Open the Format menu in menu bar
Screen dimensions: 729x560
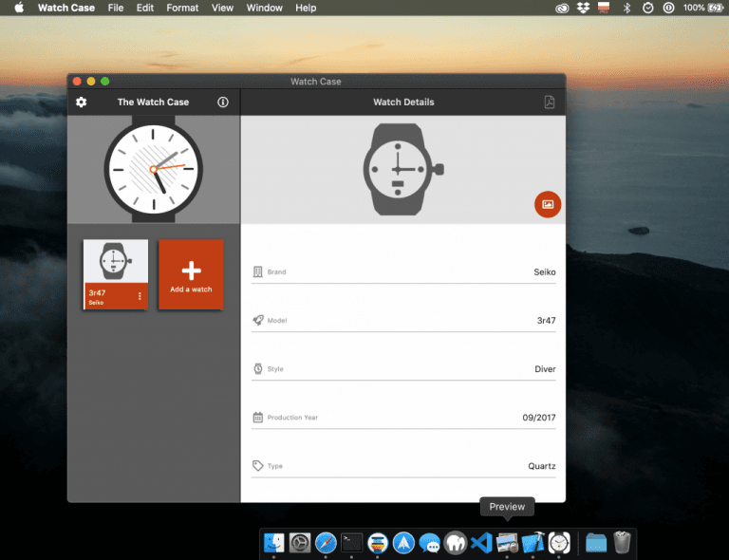tap(182, 8)
